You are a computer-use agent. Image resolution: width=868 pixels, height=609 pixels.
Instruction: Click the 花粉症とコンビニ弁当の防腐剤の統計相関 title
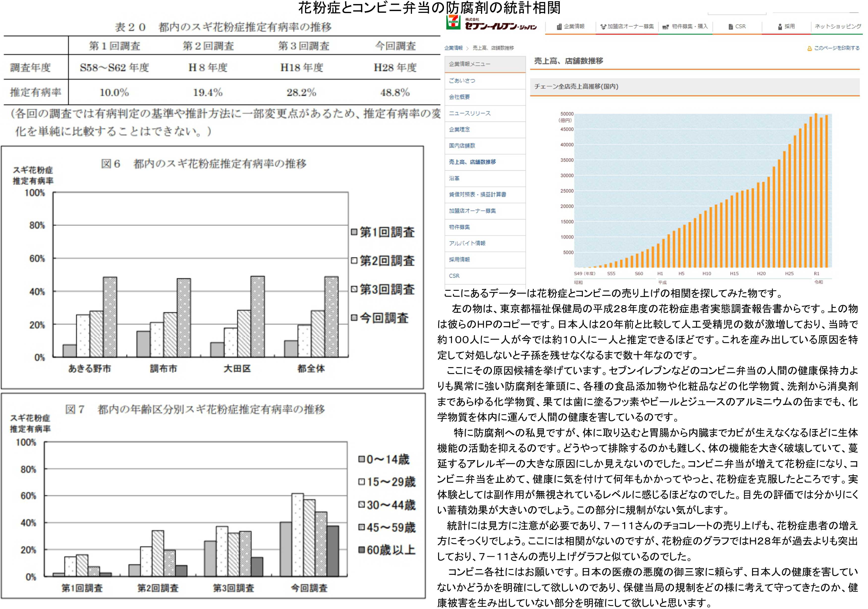click(429, 8)
